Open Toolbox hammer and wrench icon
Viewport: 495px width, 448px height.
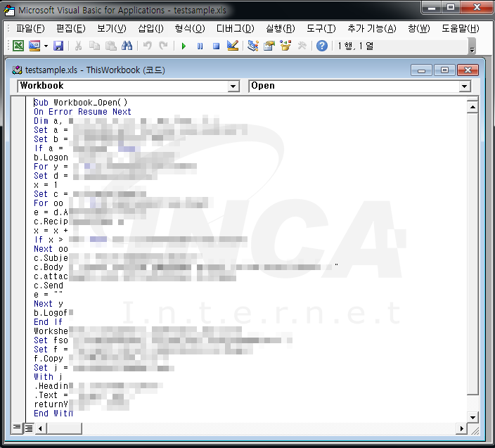pyautogui.click(x=302, y=46)
